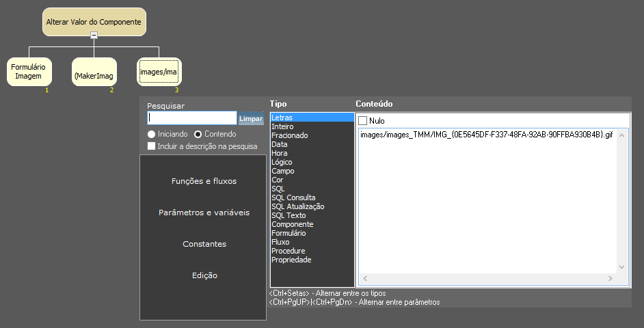This screenshot has width=644, height=328.
Task: Click the content text area with image path
Action: (x=486, y=198)
